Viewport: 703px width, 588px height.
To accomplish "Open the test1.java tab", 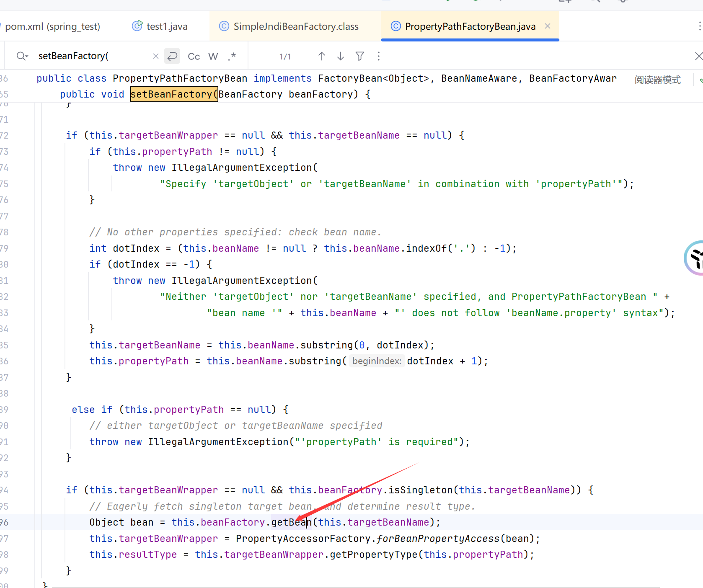I will 160,26.
